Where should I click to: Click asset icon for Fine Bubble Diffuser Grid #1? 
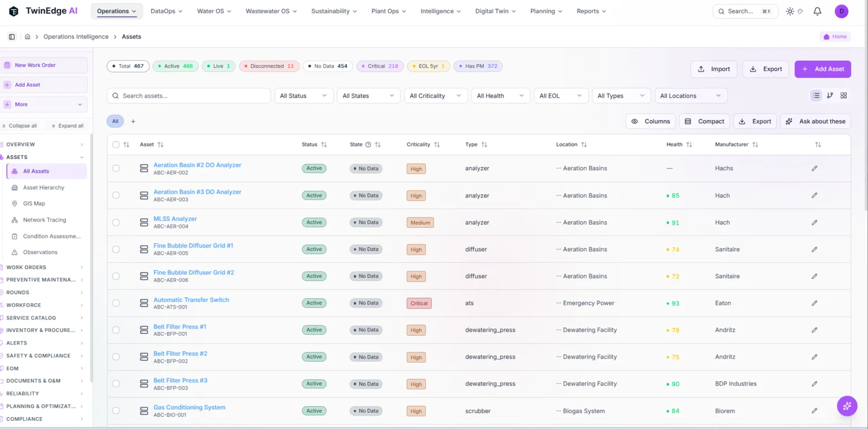144,249
